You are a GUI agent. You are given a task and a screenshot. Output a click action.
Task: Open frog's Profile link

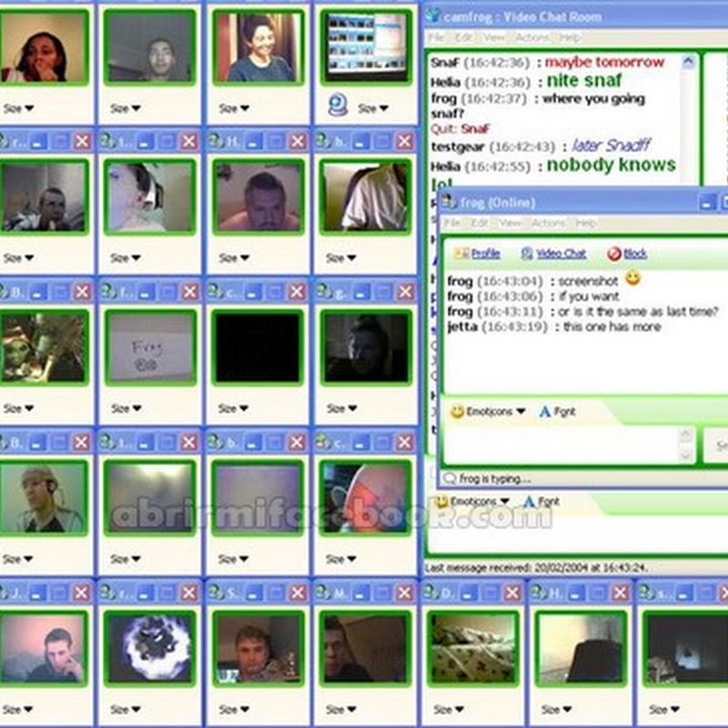click(x=478, y=253)
